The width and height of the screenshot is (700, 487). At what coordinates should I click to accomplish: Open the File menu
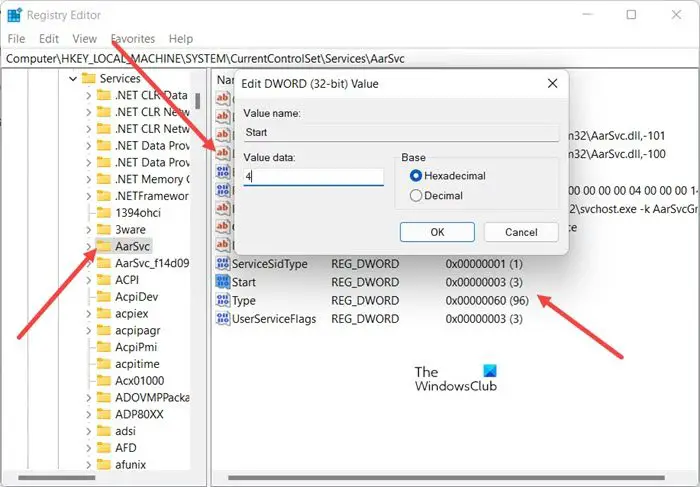point(17,39)
